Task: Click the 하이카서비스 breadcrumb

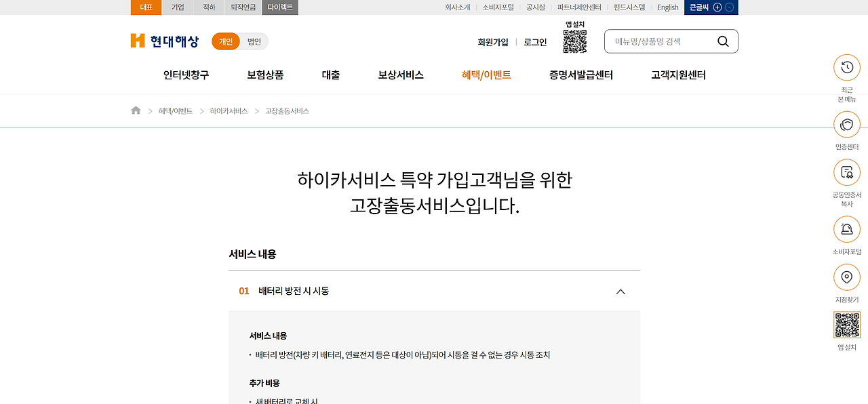Action: (x=229, y=110)
